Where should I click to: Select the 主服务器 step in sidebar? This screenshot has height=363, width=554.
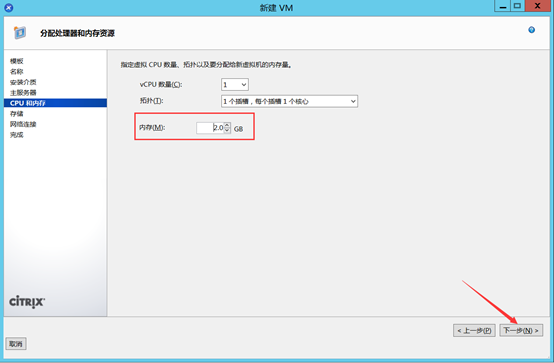(23, 93)
